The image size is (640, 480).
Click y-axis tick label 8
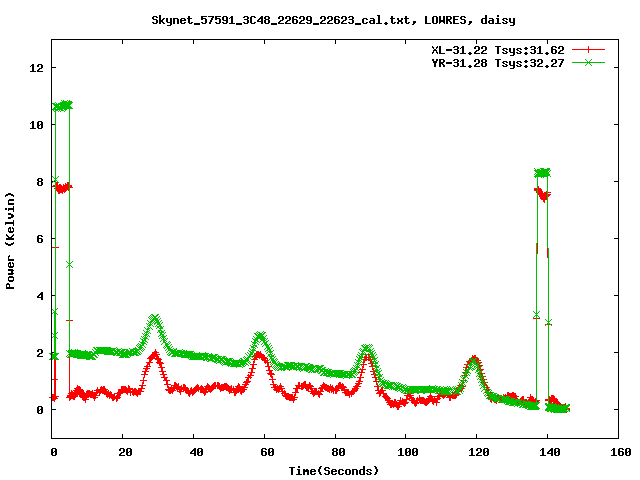coord(40,182)
